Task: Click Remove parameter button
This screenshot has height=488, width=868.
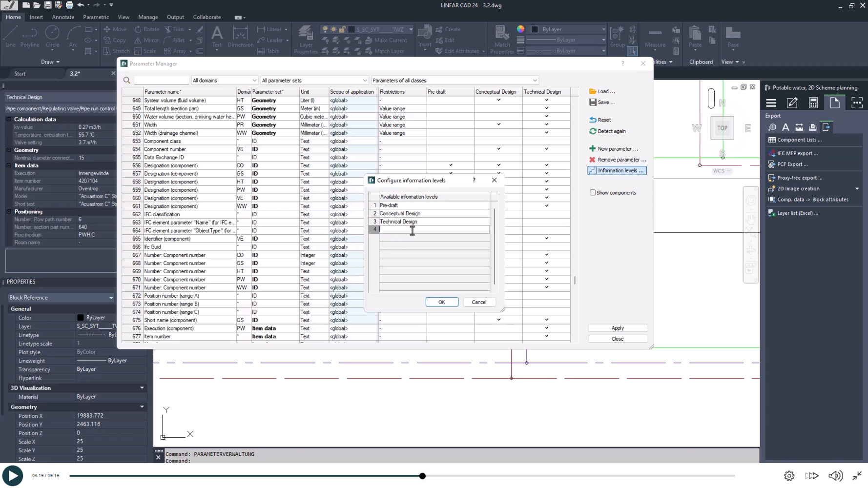Action: 618,160
